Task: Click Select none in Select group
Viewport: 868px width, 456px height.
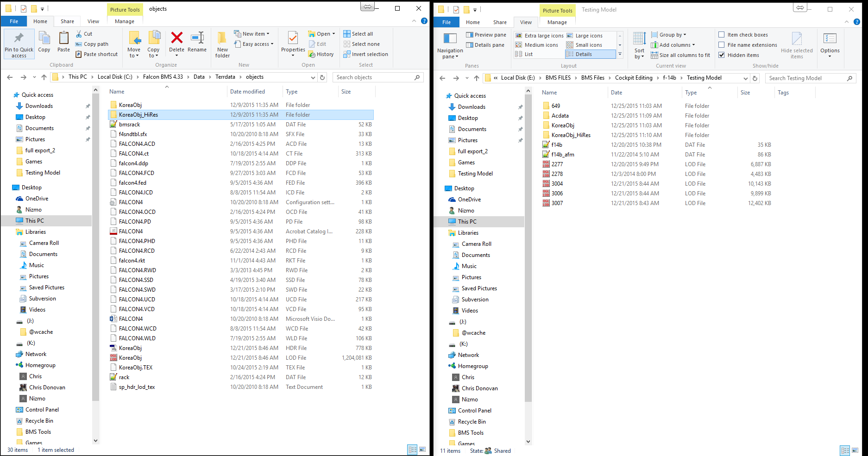Action: click(361, 44)
